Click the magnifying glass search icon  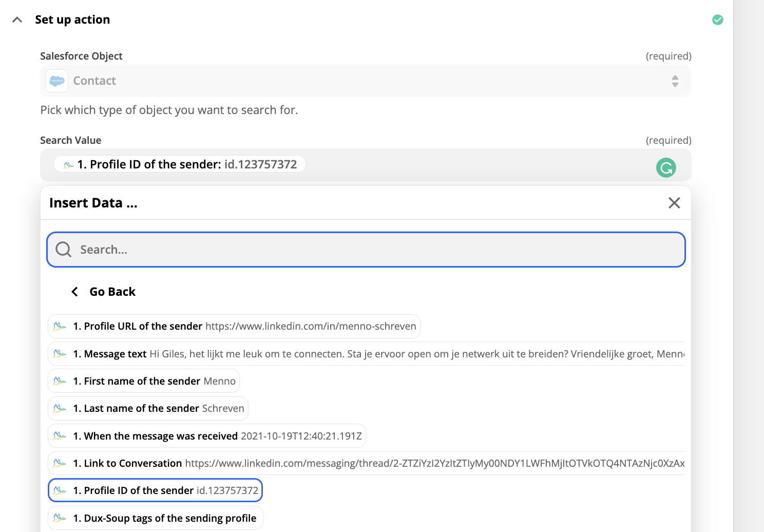[64, 250]
